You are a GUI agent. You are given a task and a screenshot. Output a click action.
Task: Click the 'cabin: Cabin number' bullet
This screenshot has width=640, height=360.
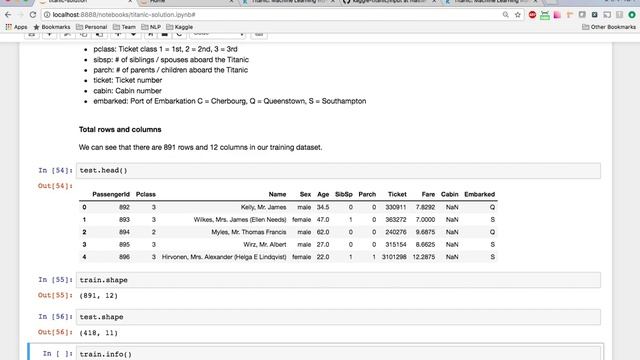click(x=127, y=91)
